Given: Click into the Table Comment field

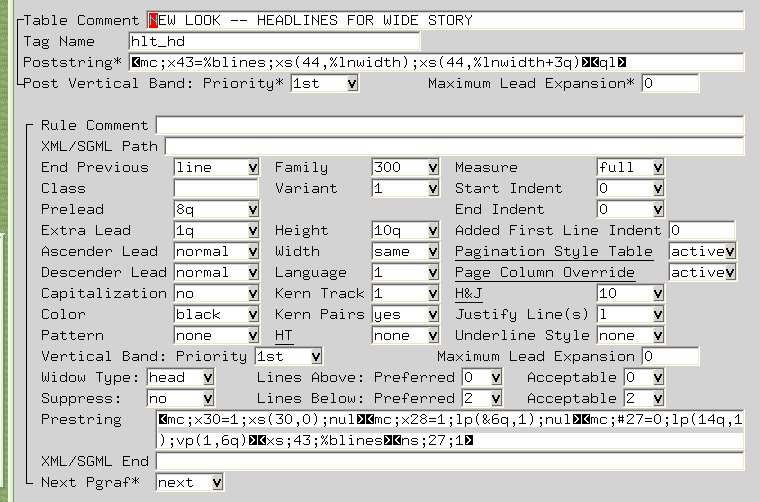Looking at the screenshot, I should pos(445,21).
